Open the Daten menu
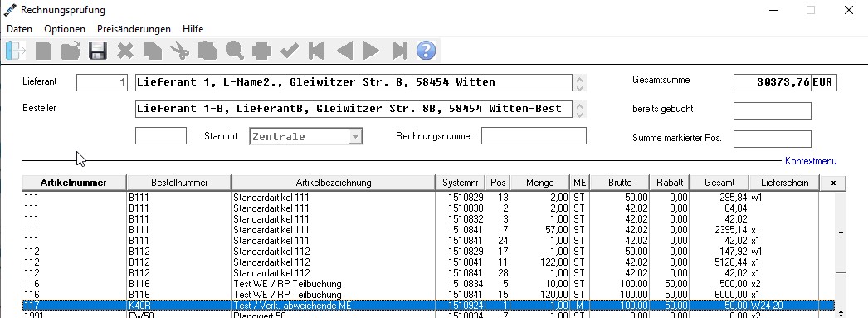 19,29
